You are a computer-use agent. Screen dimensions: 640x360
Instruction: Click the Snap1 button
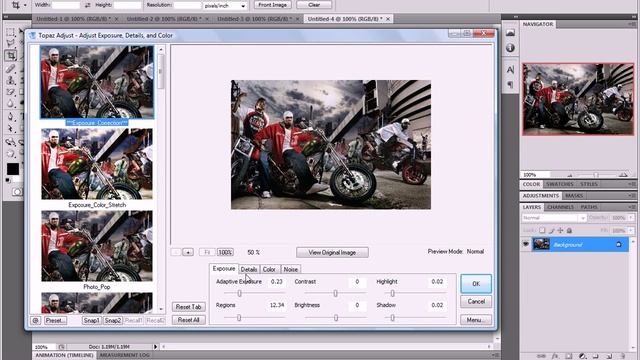[91, 320]
